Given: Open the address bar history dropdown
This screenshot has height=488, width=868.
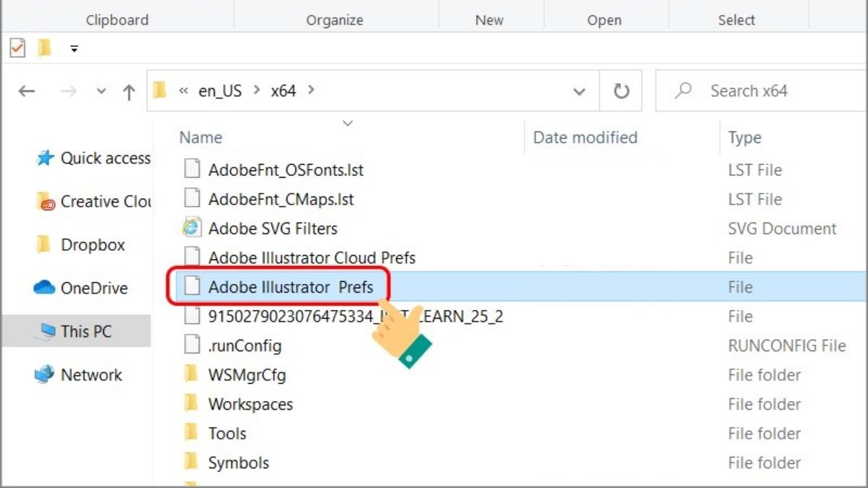Looking at the screenshot, I should coord(579,92).
